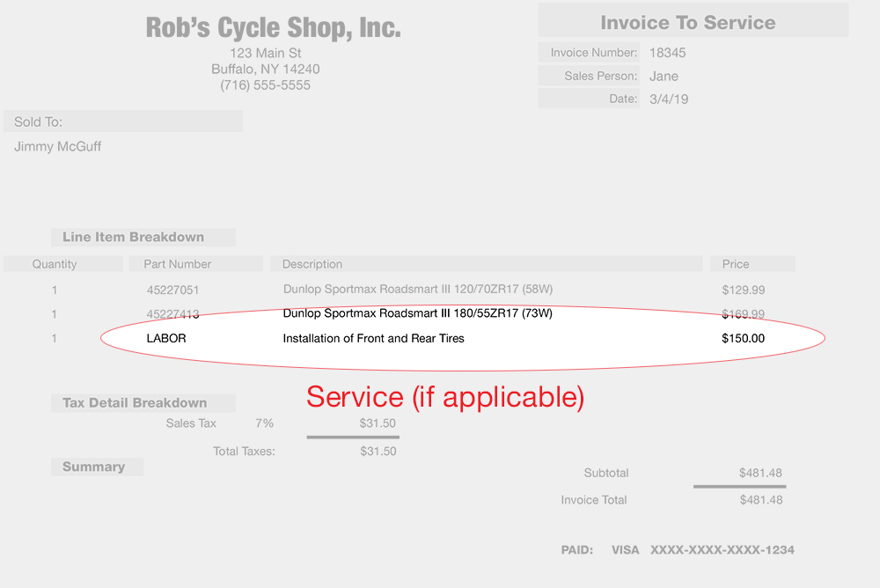Click the LABOR line item

[x=166, y=338]
